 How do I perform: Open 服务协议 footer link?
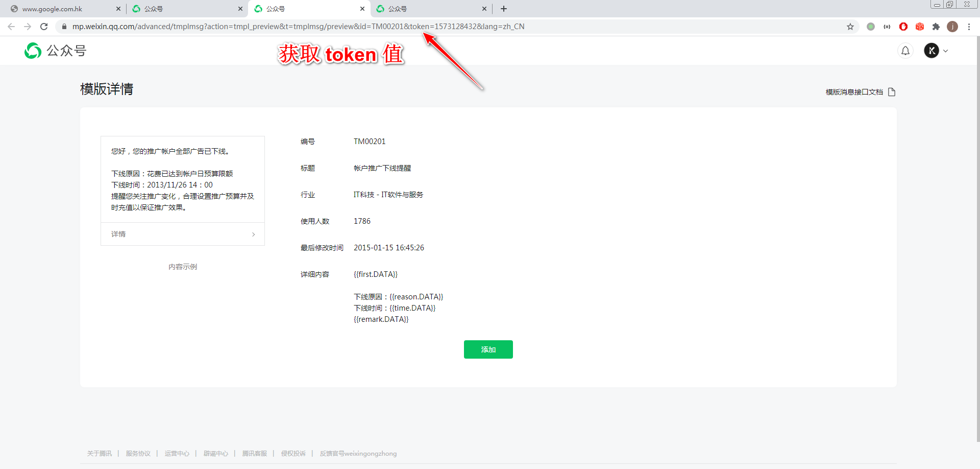tap(138, 454)
